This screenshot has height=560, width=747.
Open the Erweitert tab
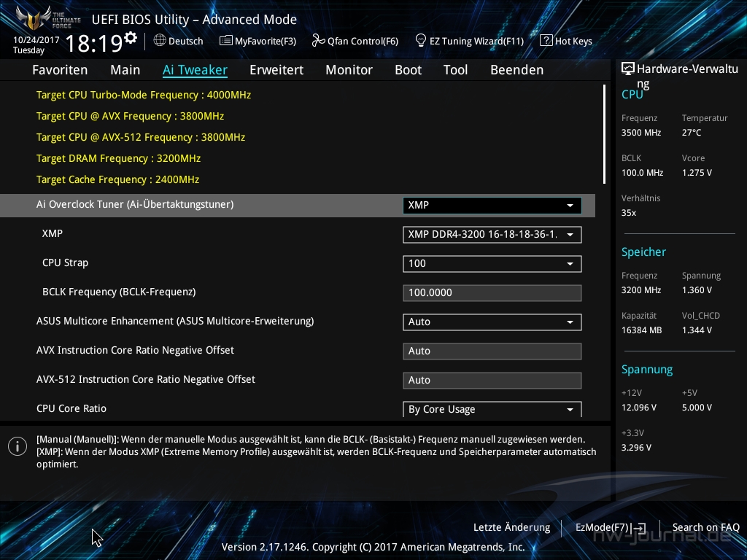276,70
